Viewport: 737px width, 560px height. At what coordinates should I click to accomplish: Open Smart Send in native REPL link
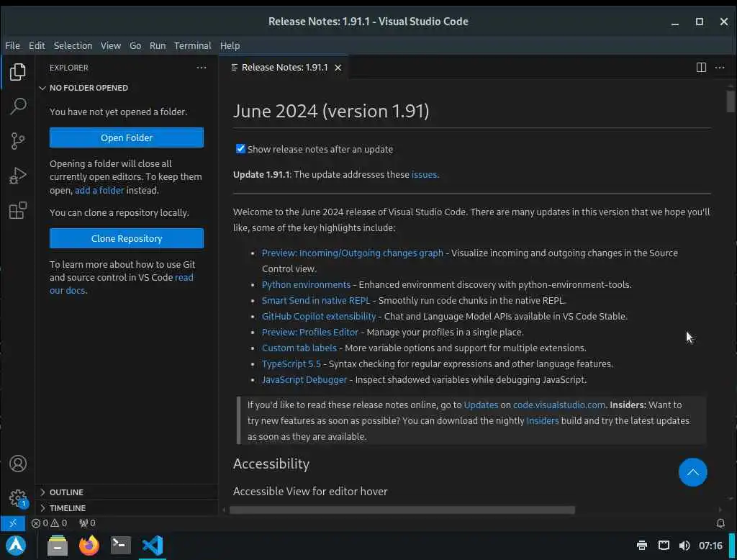(316, 300)
